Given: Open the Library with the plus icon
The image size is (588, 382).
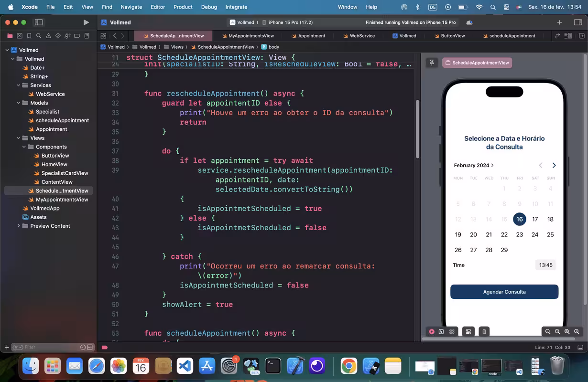Looking at the screenshot, I should [x=559, y=22].
